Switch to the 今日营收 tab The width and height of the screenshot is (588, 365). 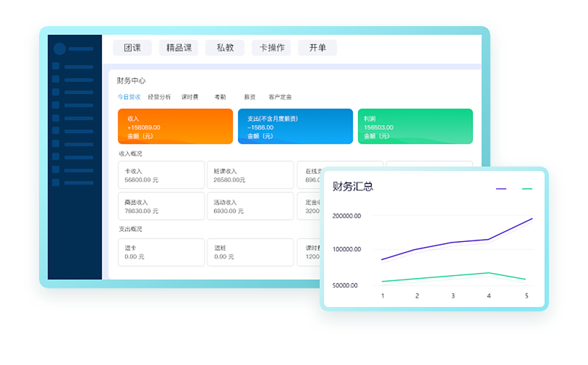129,97
